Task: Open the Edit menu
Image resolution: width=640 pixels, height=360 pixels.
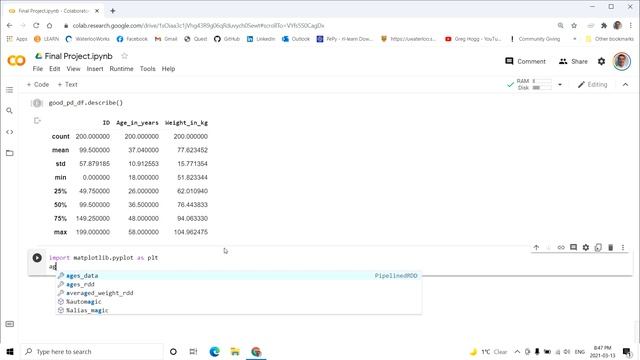Action: pyautogui.click(x=55, y=69)
